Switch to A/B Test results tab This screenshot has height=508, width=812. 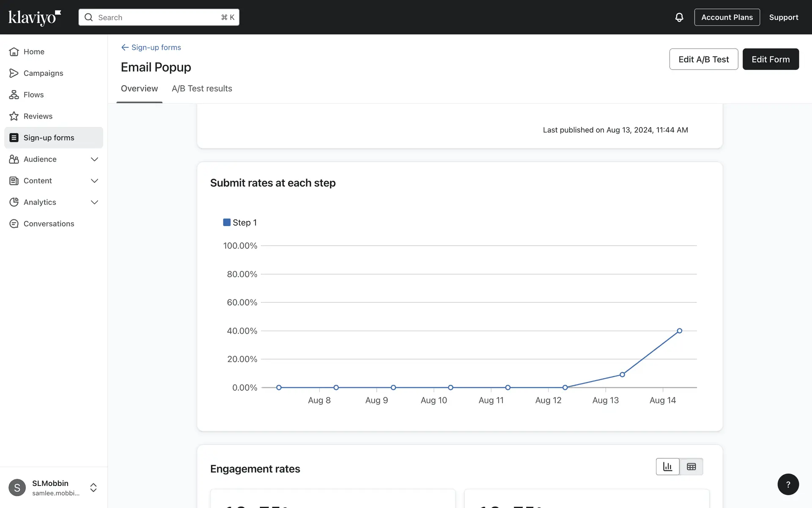coord(202,88)
